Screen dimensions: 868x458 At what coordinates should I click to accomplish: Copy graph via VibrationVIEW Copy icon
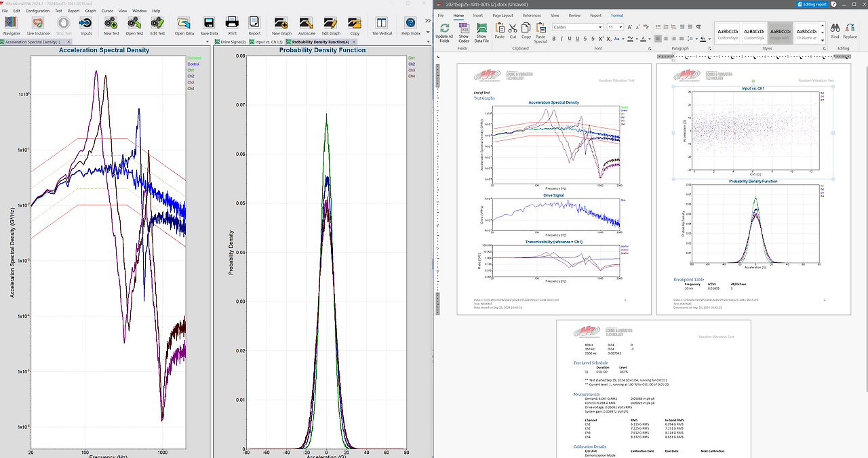355,26
